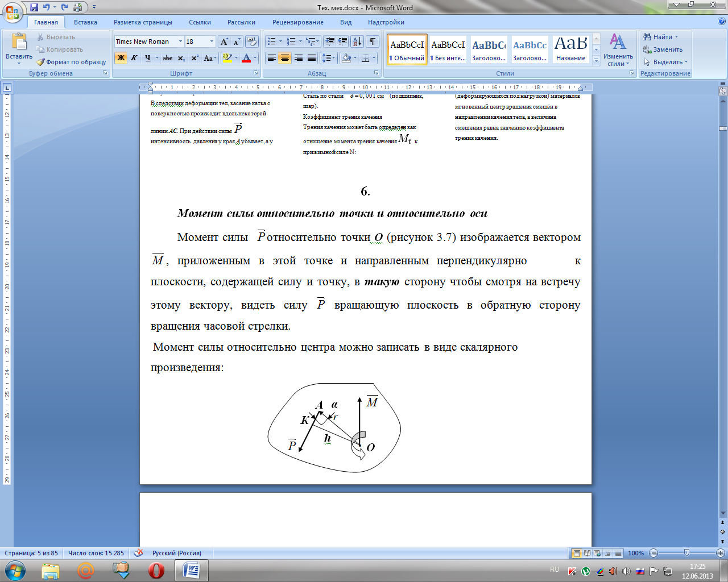Click numbered list icon
Viewport: 728px width, 582px height.
pyautogui.click(x=291, y=41)
